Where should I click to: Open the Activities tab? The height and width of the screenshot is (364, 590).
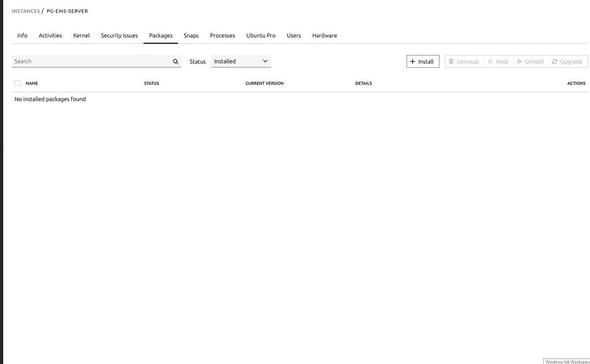tap(50, 35)
